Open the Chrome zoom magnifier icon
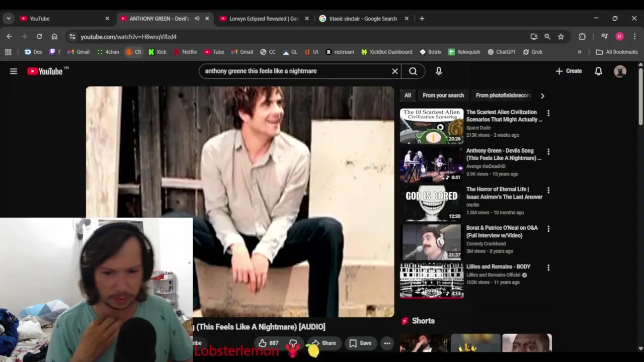This screenshot has height=362, width=644. (547, 37)
